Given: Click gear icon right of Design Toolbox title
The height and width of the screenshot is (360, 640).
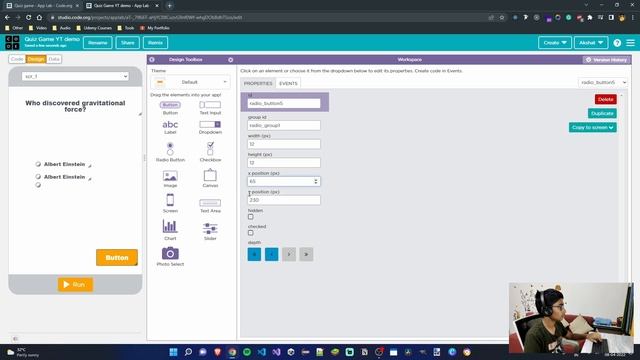Looking at the screenshot, I should click(x=231, y=60).
